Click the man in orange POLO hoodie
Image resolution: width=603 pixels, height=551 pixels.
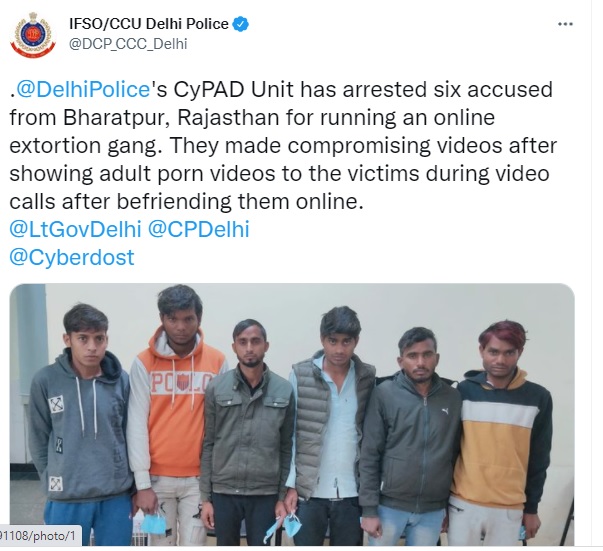coord(175,415)
